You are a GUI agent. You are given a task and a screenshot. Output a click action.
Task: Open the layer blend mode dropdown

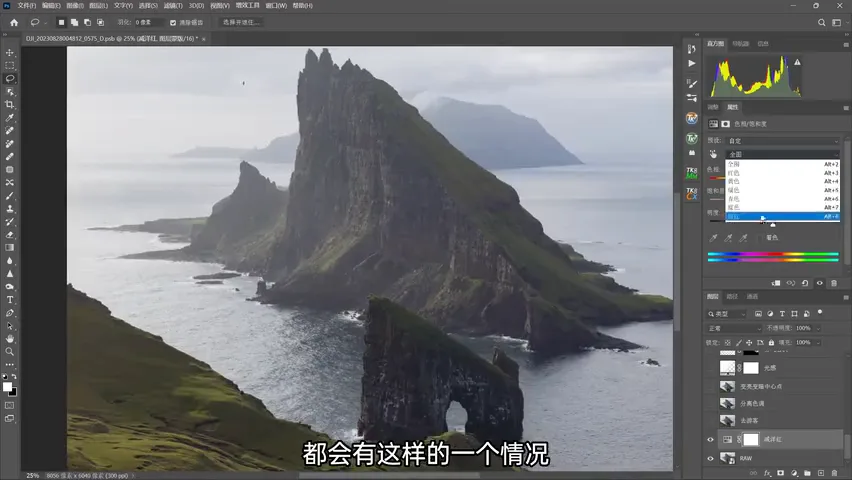coord(734,328)
